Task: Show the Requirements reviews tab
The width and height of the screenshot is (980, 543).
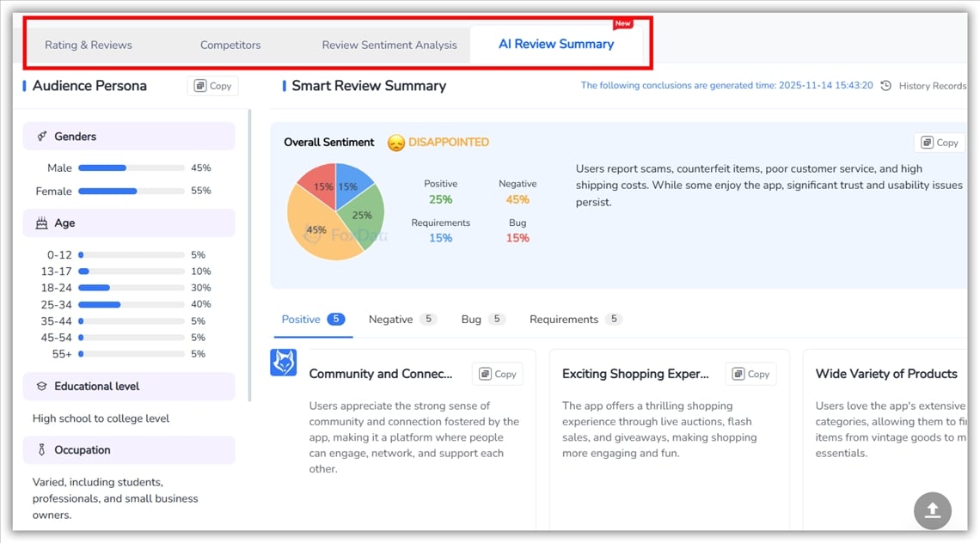Action: 564,320
